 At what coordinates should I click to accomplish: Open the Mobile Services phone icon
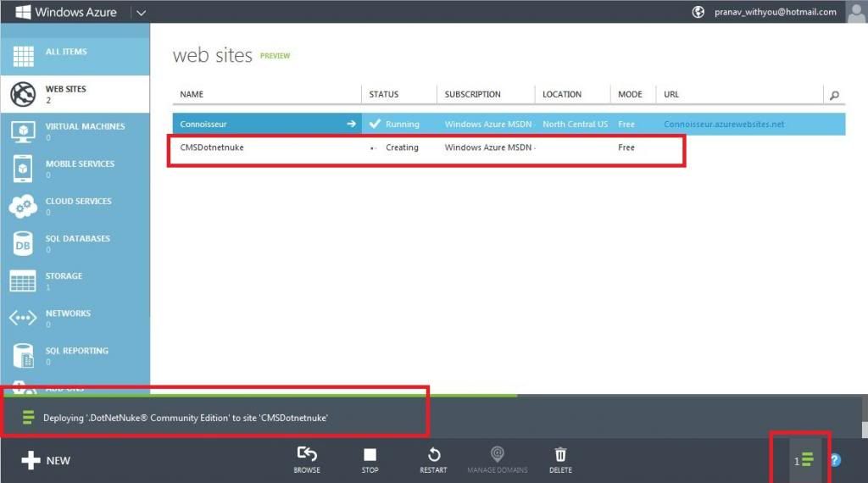[23, 169]
